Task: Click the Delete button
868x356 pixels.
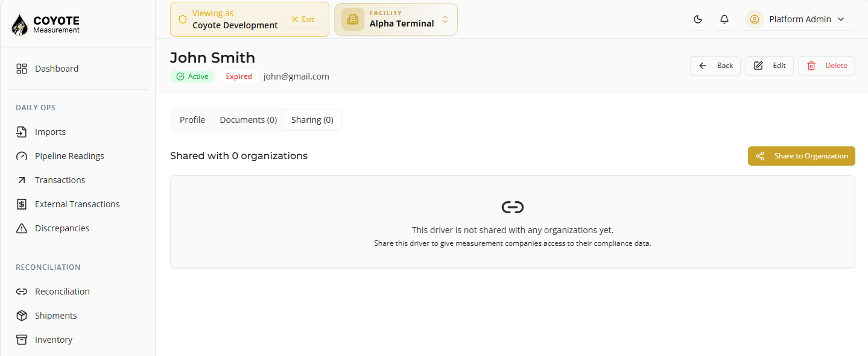Action: tap(827, 66)
